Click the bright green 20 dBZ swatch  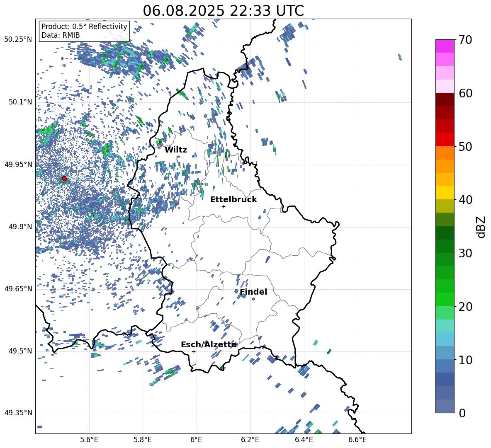(x=445, y=300)
